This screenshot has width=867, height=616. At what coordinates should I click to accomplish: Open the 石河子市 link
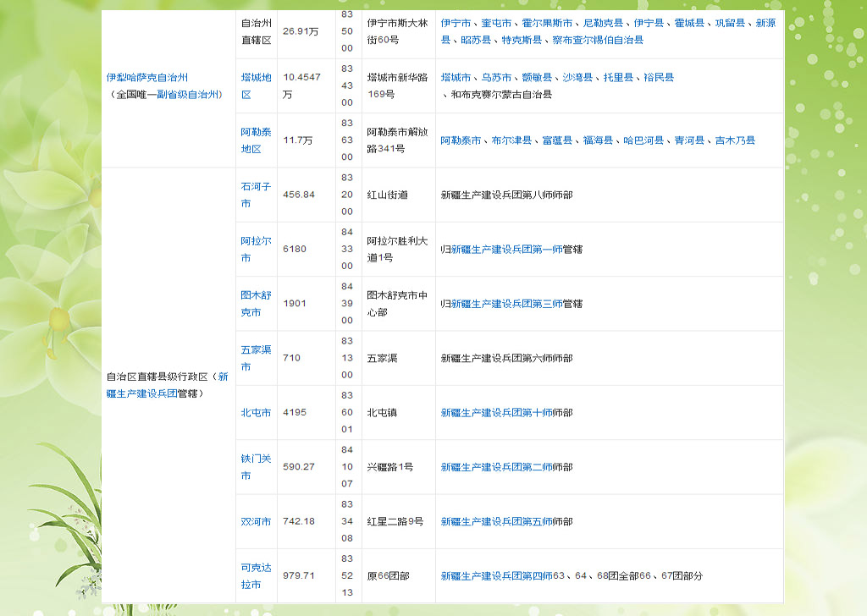point(256,195)
